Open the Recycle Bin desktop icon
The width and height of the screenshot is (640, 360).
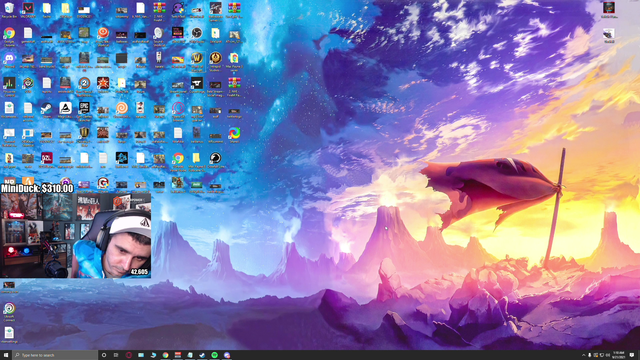click(9, 10)
